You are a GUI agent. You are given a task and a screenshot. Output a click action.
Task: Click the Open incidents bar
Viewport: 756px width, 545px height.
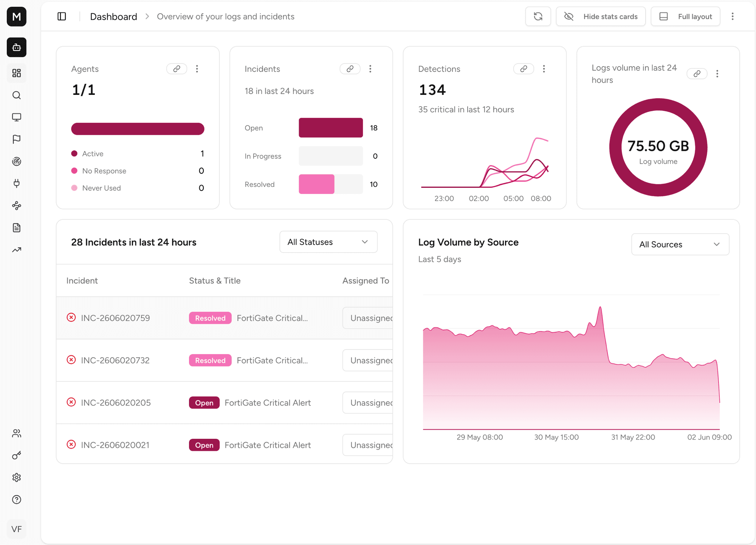(331, 128)
